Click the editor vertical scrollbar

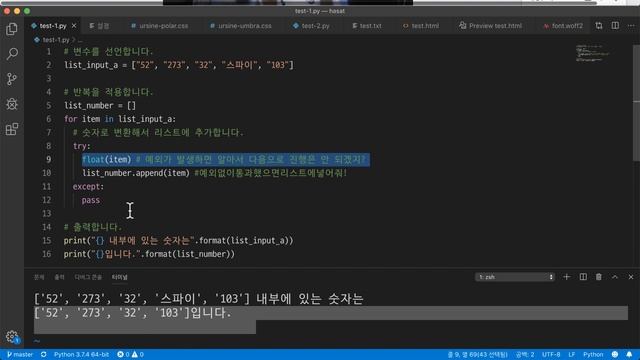pyautogui.click(x=636, y=102)
